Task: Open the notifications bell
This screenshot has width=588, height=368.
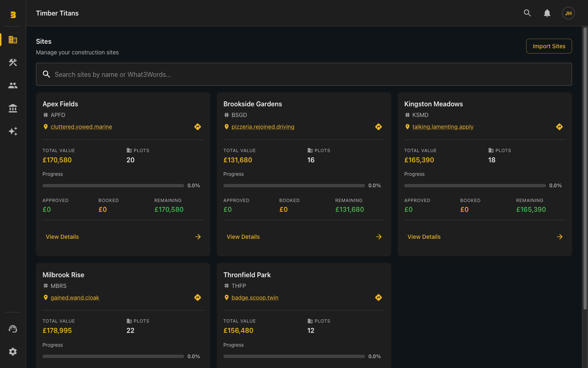Action: pos(547,13)
